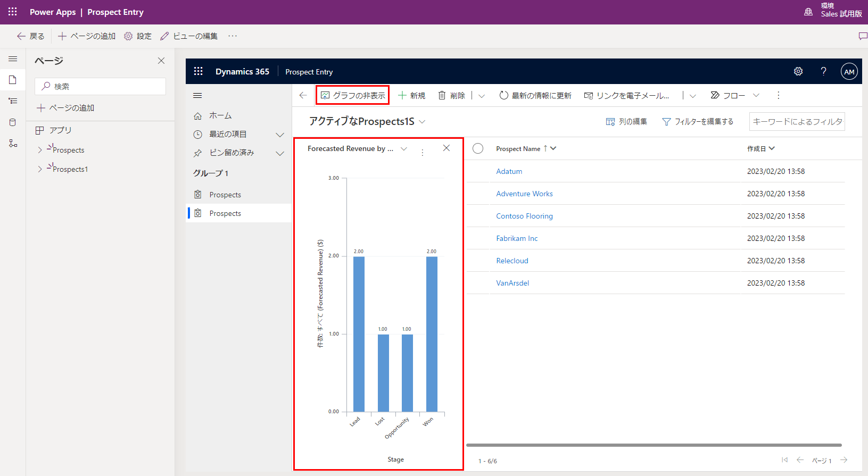868x476 pixels.
Task: Click リンクを電子メール button
Action: point(626,95)
